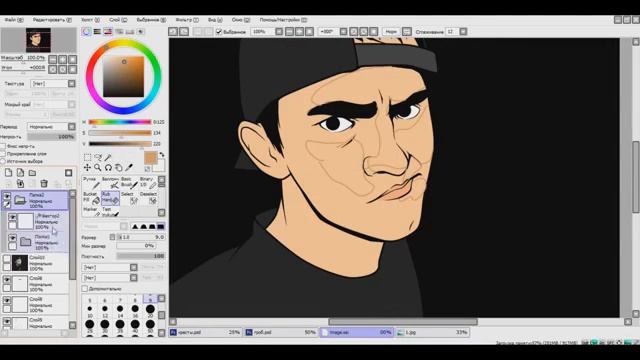
Task: Toggle visibility of Папка2 folder layer
Action: click(7, 197)
